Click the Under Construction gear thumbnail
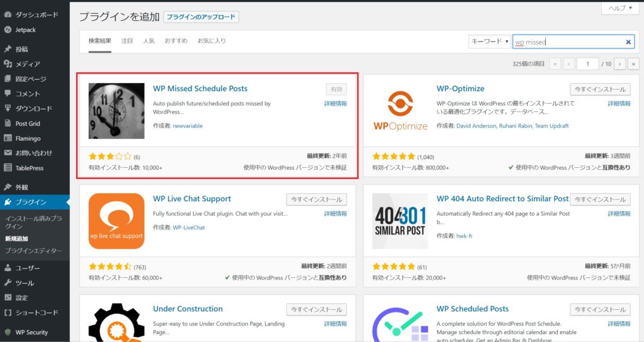The height and width of the screenshot is (342, 644). 116,323
